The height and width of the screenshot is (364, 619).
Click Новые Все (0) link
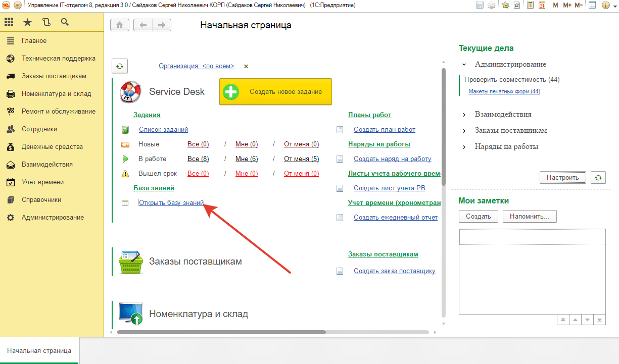pyautogui.click(x=198, y=144)
